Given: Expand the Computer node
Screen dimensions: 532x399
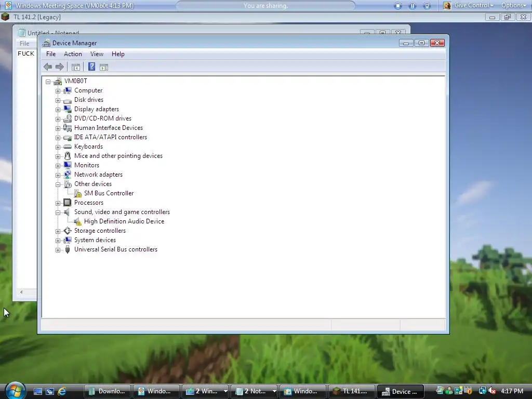Looking at the screenshot, I should click(x=58, y=91).
